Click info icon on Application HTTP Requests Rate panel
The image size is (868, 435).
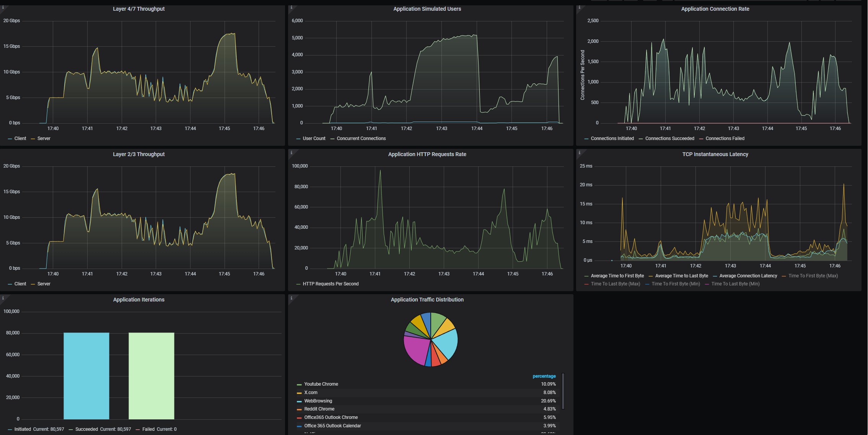(291, 153)
